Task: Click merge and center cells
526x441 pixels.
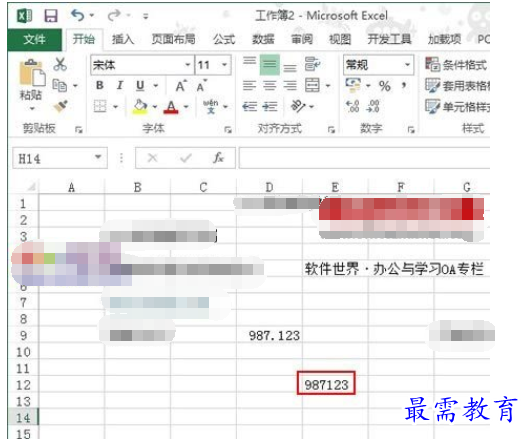Action: 312,86
